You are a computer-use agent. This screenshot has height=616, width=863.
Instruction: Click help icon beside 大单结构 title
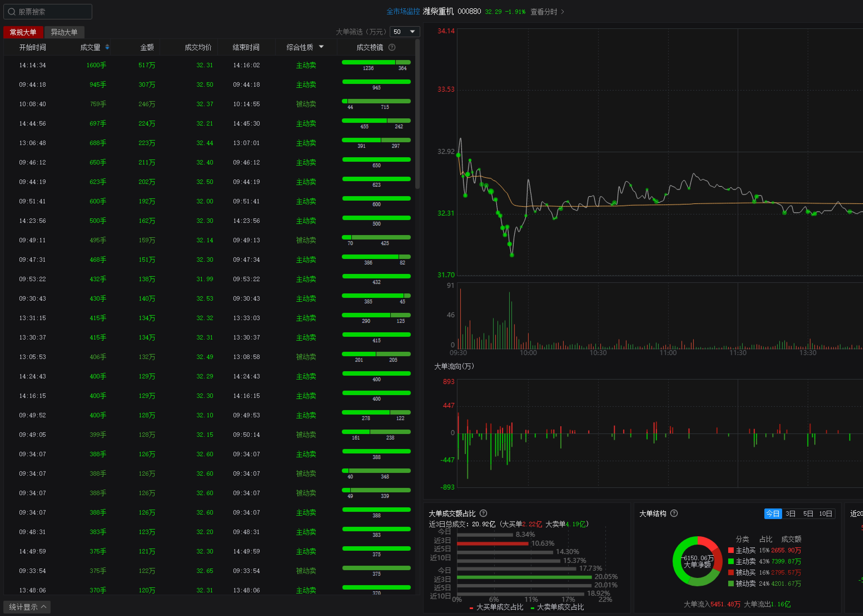tap(674, 513)
